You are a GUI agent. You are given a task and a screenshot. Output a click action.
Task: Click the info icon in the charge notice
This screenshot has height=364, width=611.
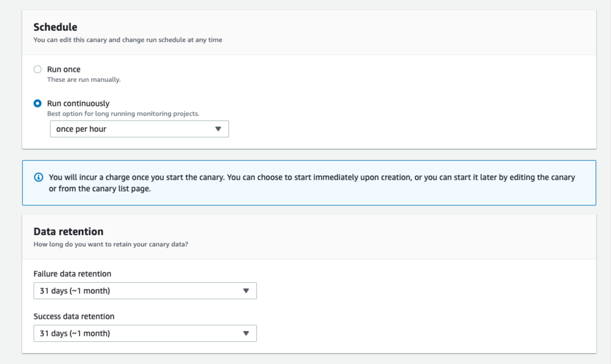(38, 177)
